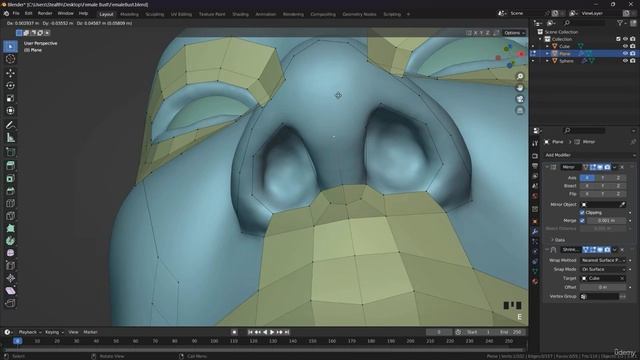Image resolution: width=640 pixels, height=360 pixels.
Task: Hide Cube in the outliner viewport
Action: coord(625,47)
